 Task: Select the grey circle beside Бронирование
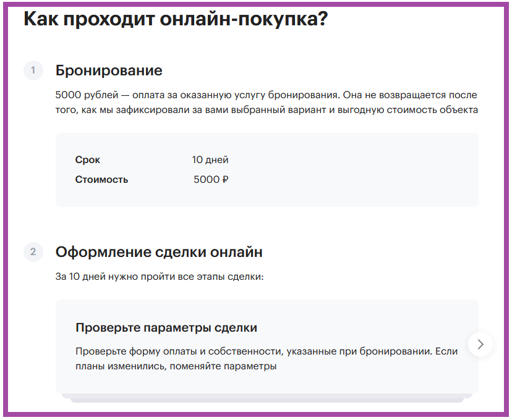33,70
